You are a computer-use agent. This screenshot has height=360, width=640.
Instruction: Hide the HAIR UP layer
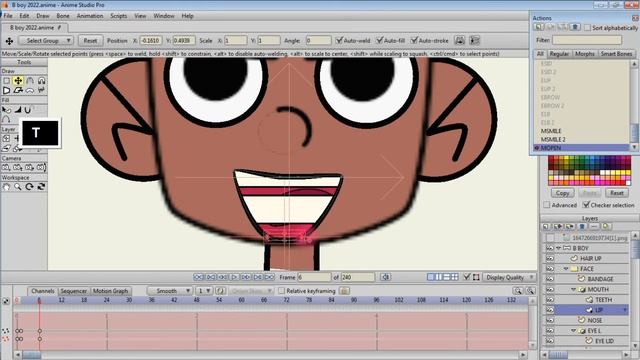[x=550, y=258]
